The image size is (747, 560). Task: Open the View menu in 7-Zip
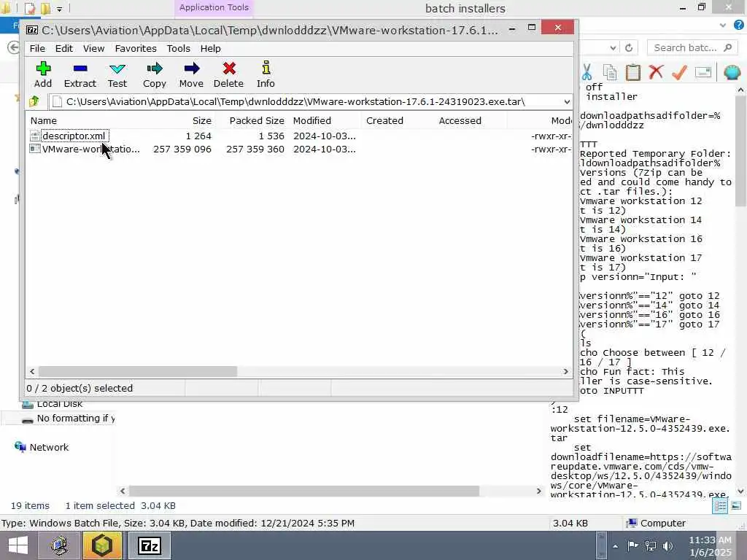click(93, 49)
